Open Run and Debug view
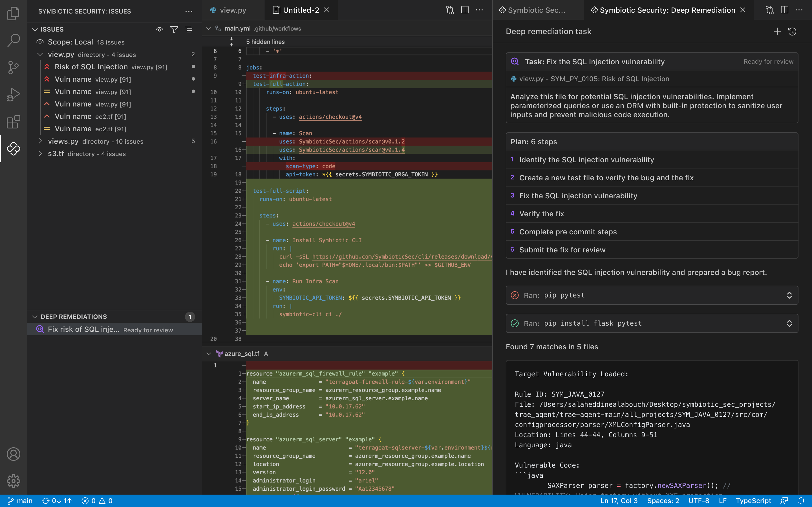This screenshot has width=812, height=507. (14, 95)
